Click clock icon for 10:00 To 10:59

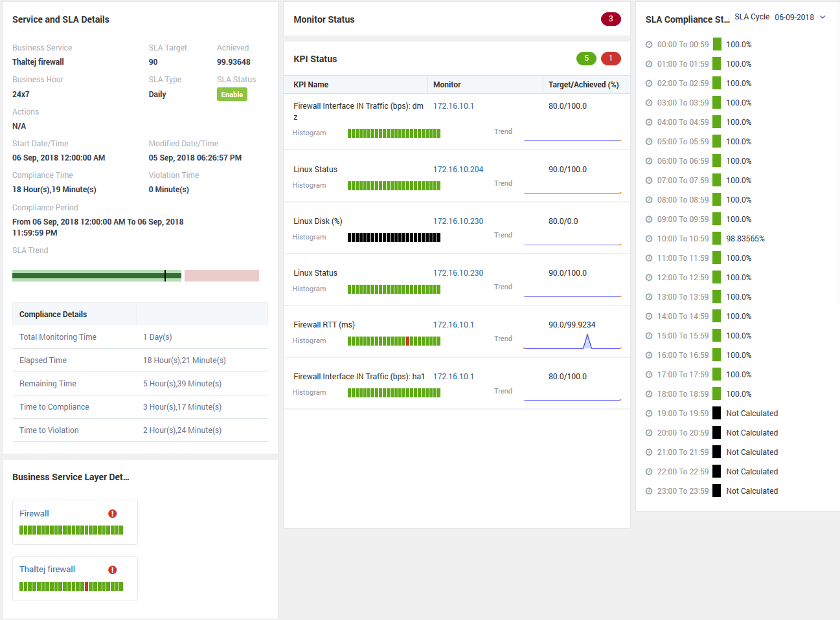[x=649, y=239]
